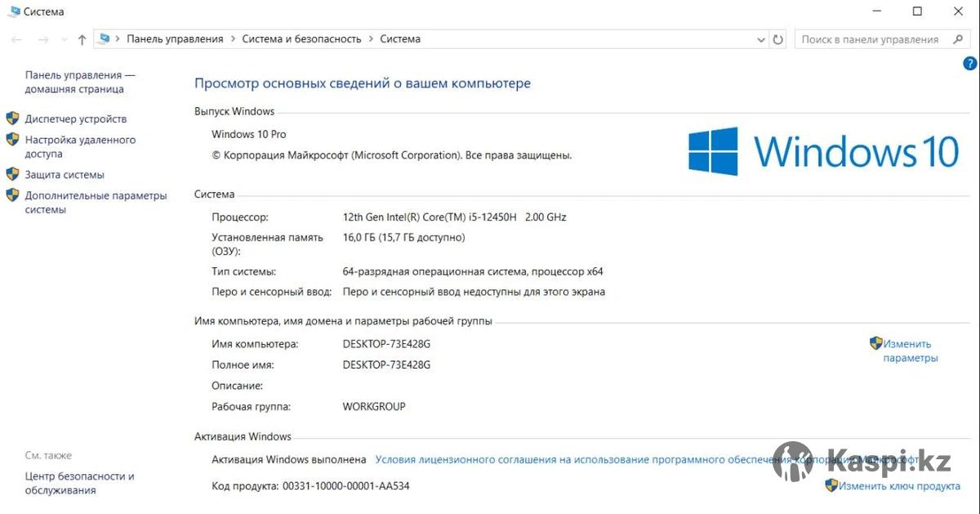Screen dimensions: 980x514
Task: Expand the address bar history dropdown
Action: pos(761,39)
